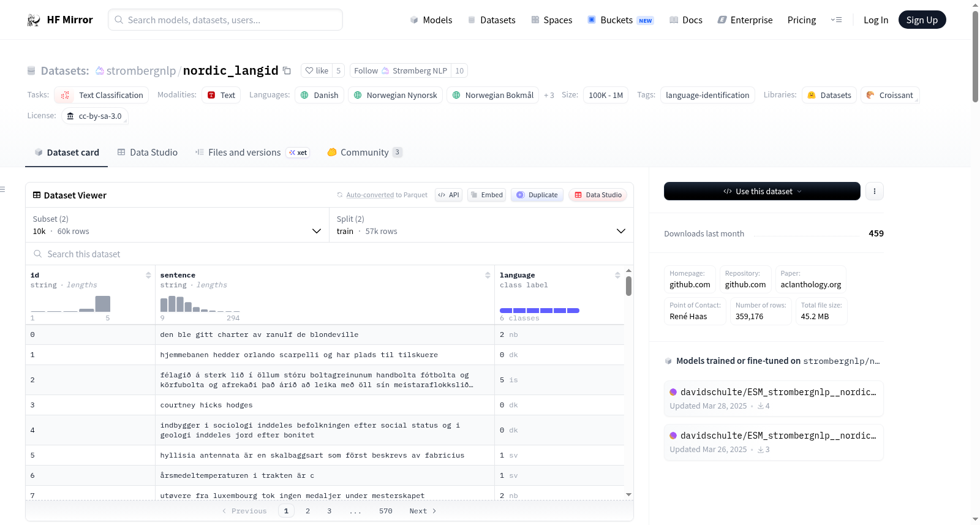
Task: Go to Models in top navigation
Action: tap(431, 20)
